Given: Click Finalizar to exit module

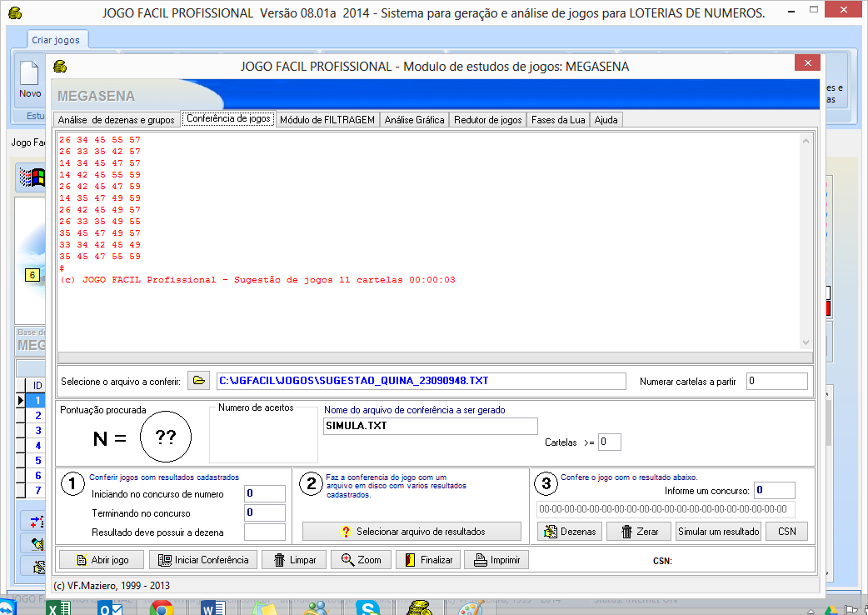Looking at the screenshot, I should [427, 560].
